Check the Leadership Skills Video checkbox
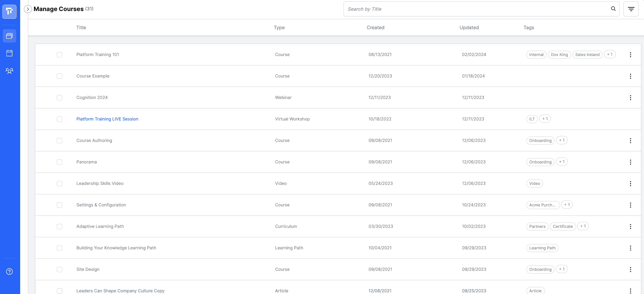The width and height of the screenshot is (644, 294). [59, 184]
